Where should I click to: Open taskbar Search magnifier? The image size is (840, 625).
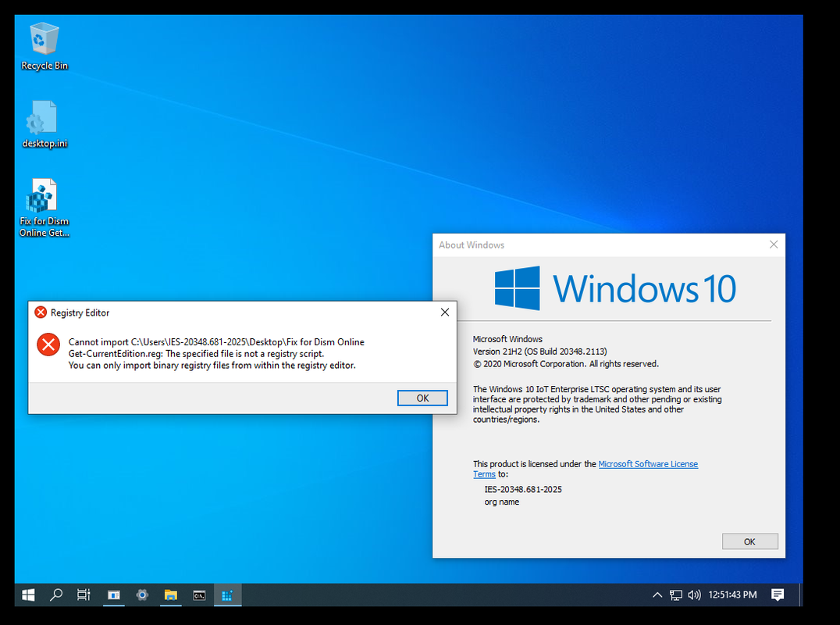(55, 595)
